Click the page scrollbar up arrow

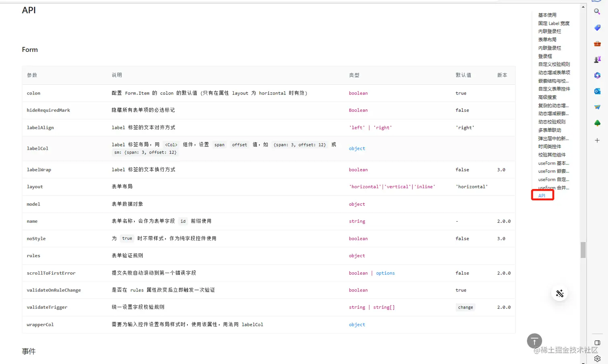pyautogui.click(x=583, y=7)
